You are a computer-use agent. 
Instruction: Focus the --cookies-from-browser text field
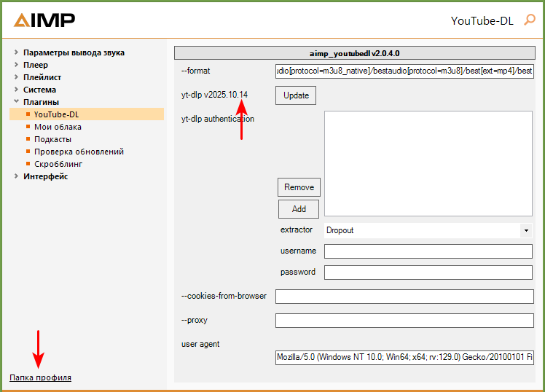click(x=404, y=297)
